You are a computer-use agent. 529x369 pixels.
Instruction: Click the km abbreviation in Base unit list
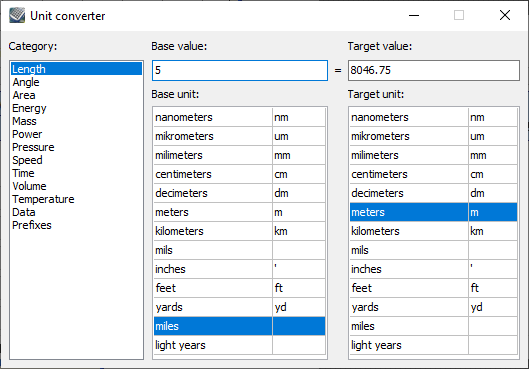point(281,231)
